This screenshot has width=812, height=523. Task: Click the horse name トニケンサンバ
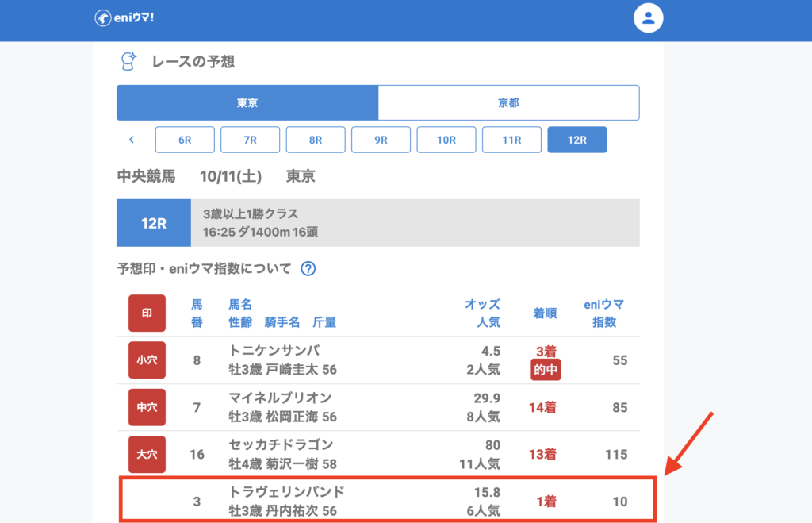click(x=274, y=351)
